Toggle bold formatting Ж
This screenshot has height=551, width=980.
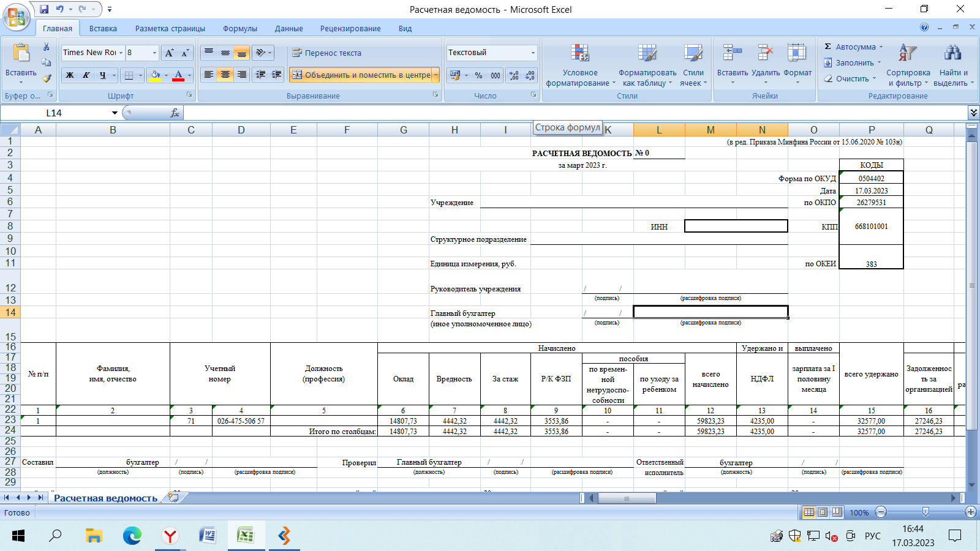[x=70, y=75]
